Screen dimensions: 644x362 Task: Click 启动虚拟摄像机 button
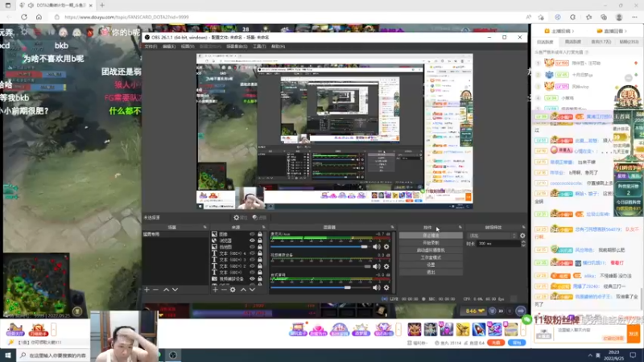pos(431,250)
